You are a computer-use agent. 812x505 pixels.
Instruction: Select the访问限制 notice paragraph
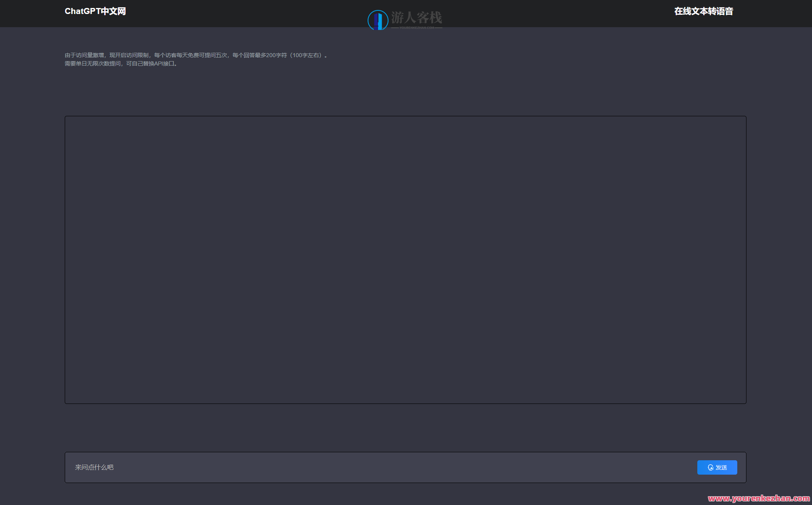(196, 55)
